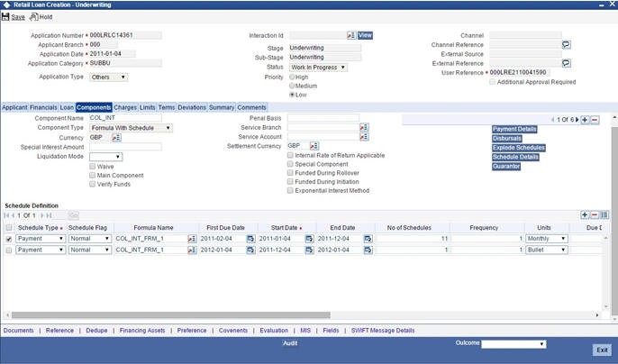Click the Exit button

pyautogui.click(x=602, y=350)
